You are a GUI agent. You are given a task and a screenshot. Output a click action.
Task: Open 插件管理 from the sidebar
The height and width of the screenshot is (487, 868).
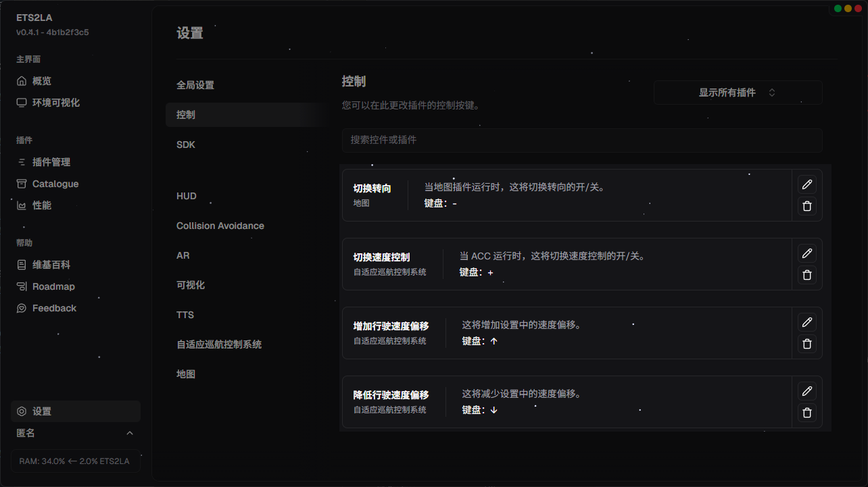(x=51, y=162)
